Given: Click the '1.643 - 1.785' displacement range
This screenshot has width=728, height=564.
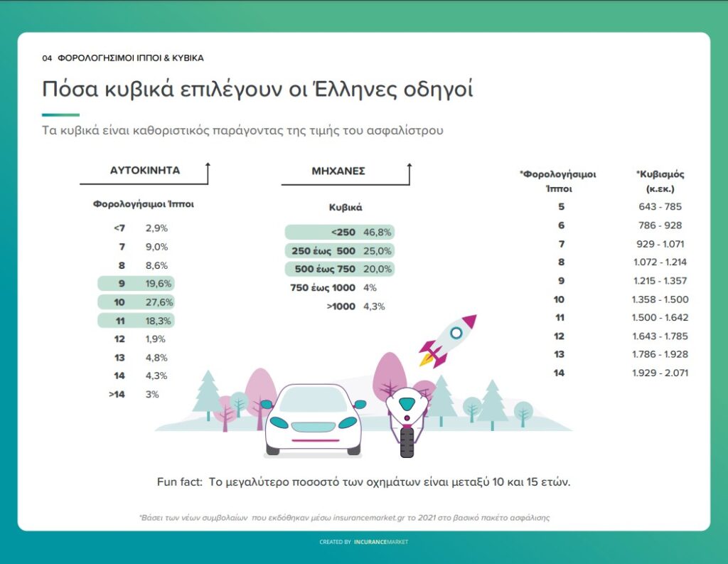Looking at the screenshot, I should [660, 336].
